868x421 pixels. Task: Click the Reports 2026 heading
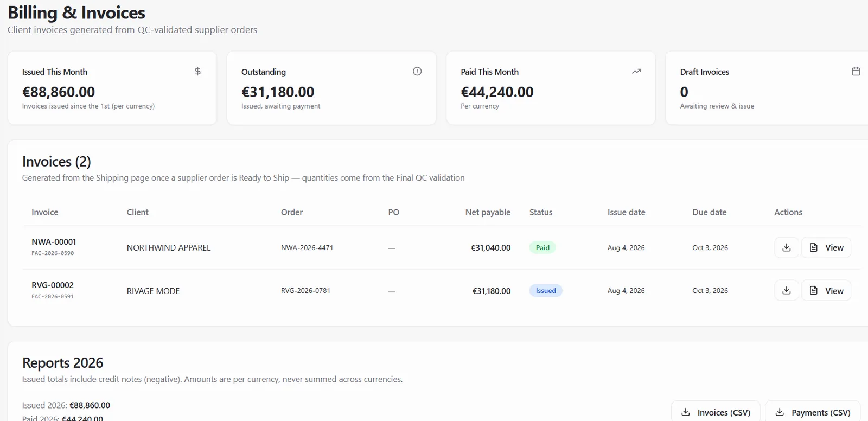click(x=62, y=362)
